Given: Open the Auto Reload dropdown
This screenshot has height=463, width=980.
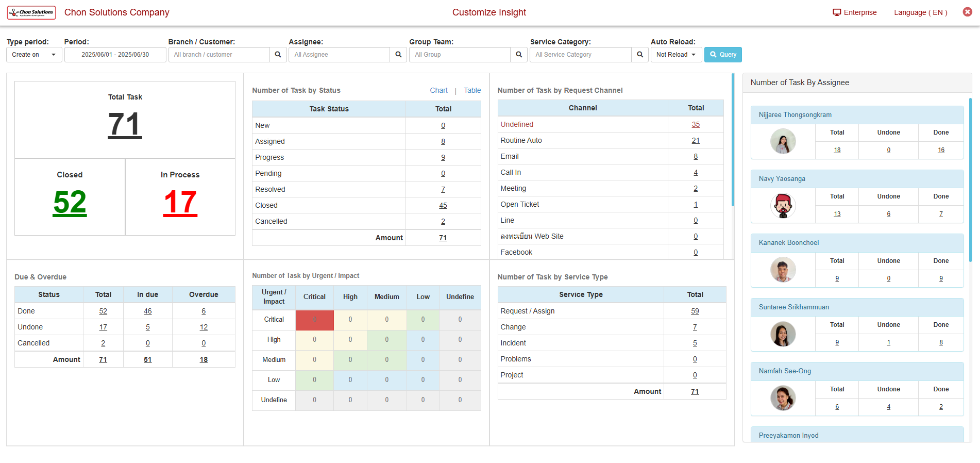Looking at the screenshot, I should [675, 55].
